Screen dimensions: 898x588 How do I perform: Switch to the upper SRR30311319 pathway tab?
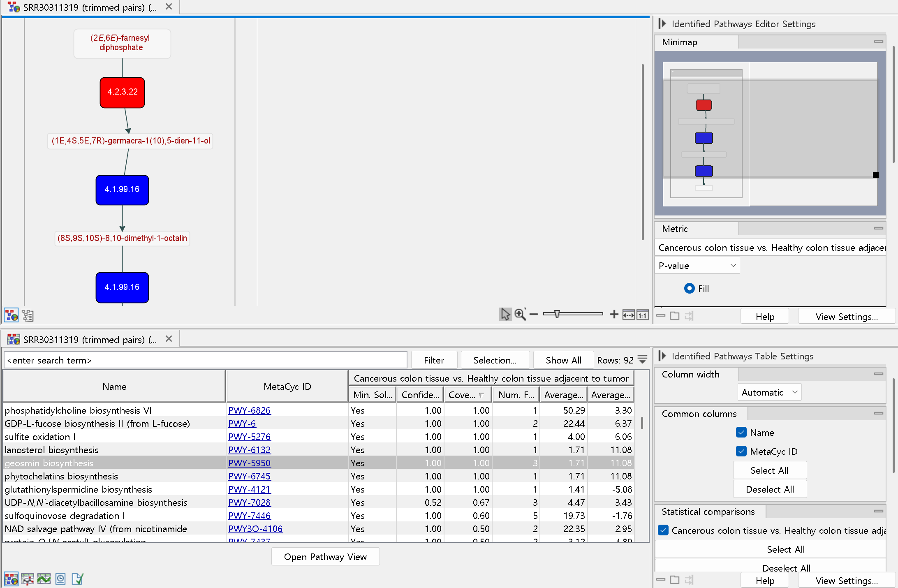90,7
